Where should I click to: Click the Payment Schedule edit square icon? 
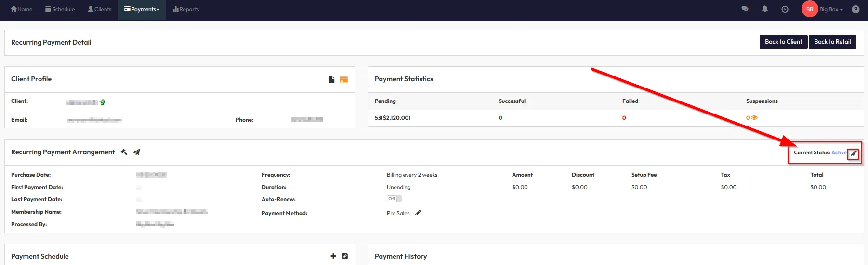345,256
